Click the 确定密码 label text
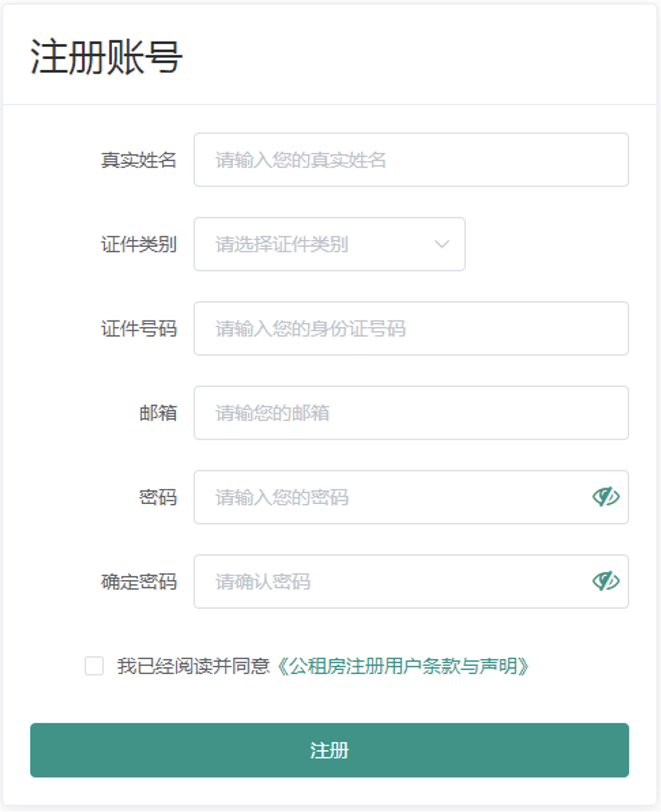 coord(139,581)
